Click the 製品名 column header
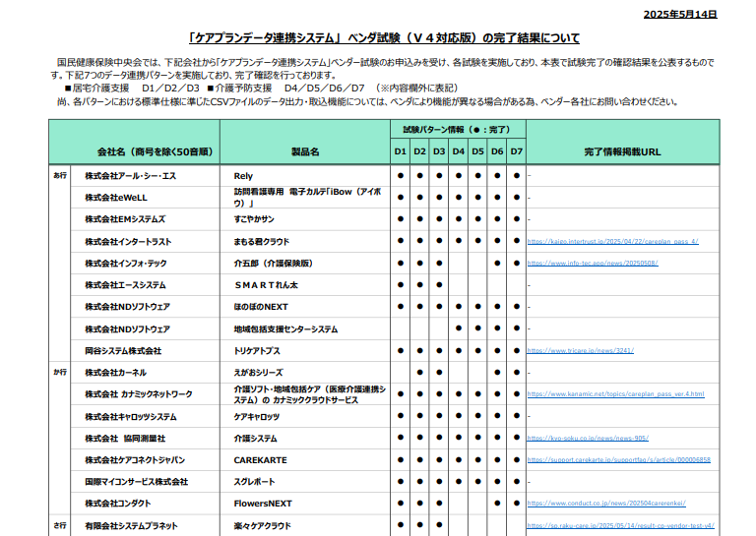 (x=305, y=151)
